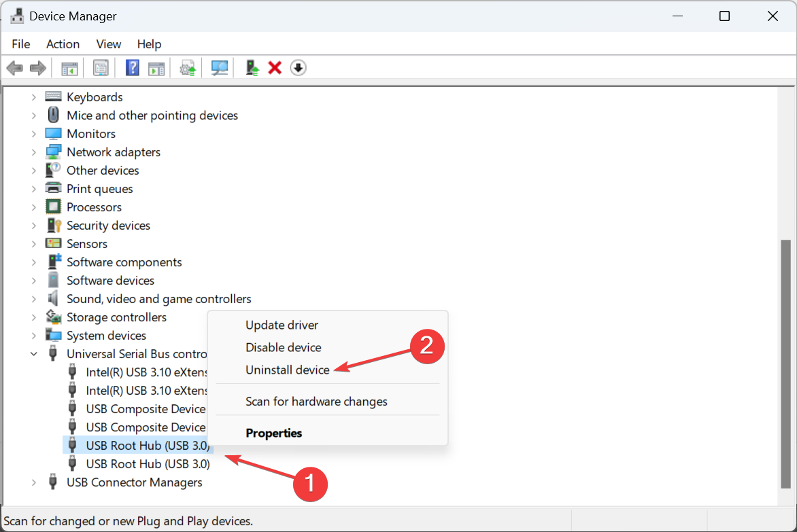Click the Back arrow in toolbar
This screenshot has height=532, width=797.
[15, 67]
